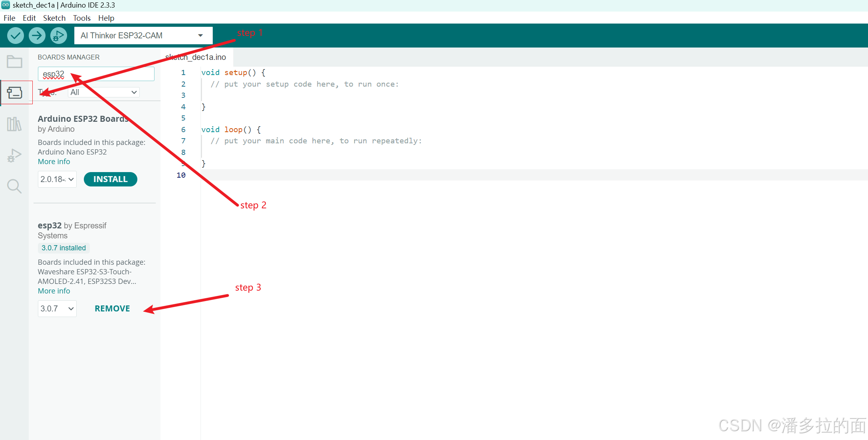
Task: Open the 3.0.7 version dropdown
Action: point(57,309)
